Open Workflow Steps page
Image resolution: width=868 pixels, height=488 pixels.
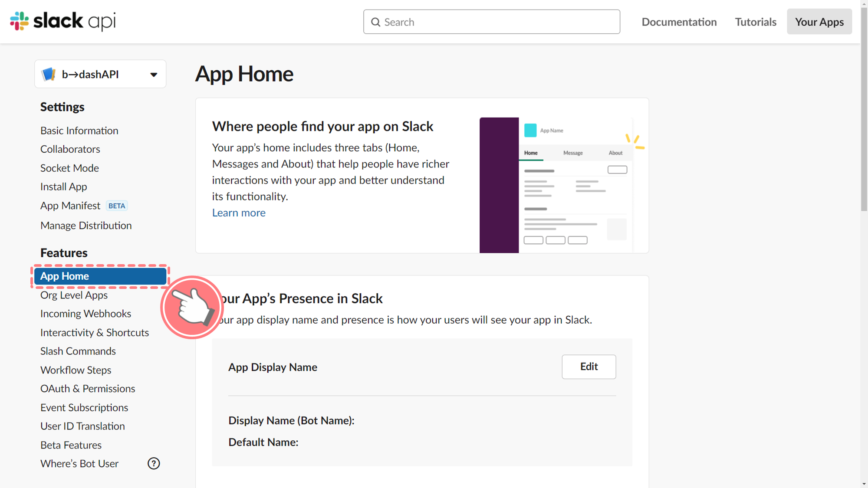click(x=76, y=370)
